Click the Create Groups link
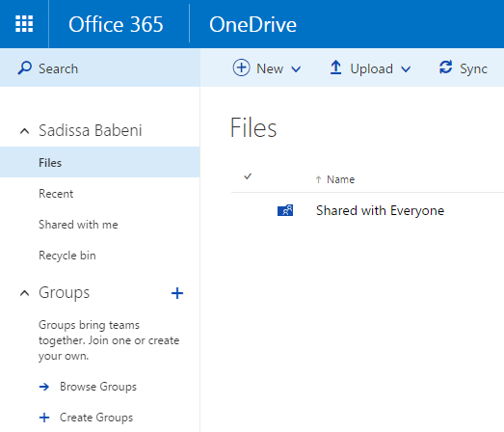504x432 pixels. tap(96, 418)
